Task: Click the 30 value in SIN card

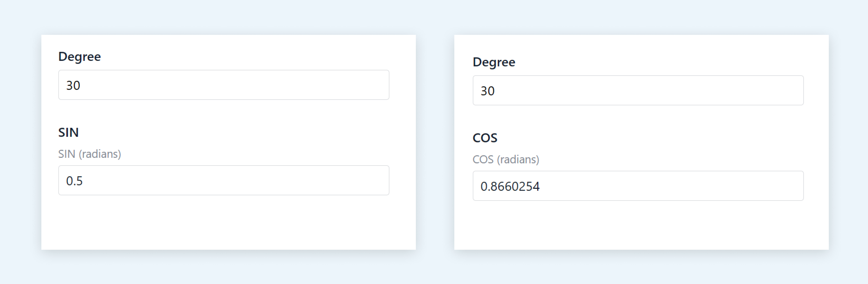Action: 73,86
